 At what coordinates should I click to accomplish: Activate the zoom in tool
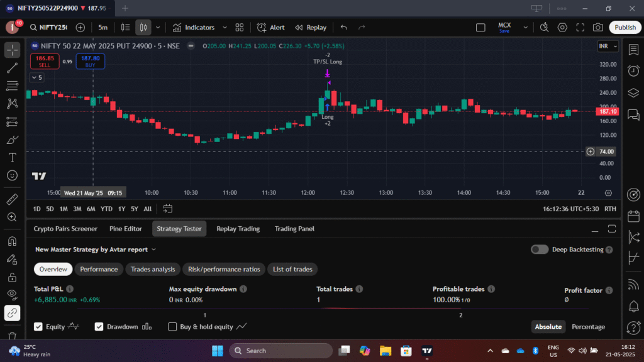[13, 217]
